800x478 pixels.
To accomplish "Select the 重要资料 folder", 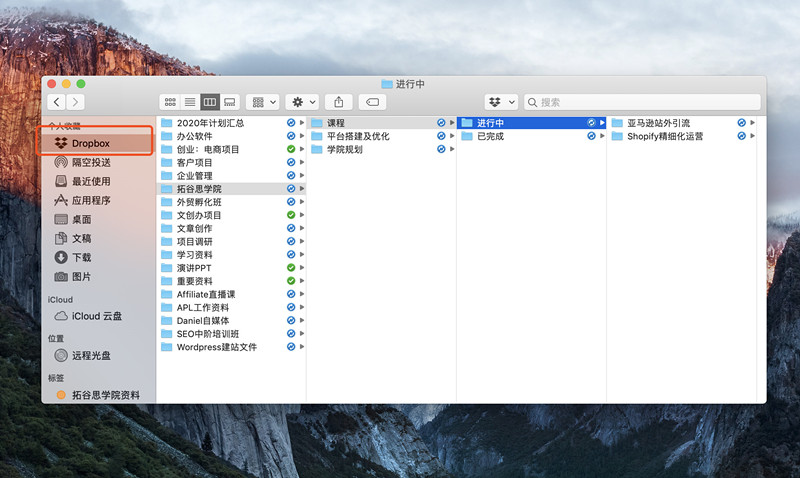I will pyautogui.click(x=231, y=281).
